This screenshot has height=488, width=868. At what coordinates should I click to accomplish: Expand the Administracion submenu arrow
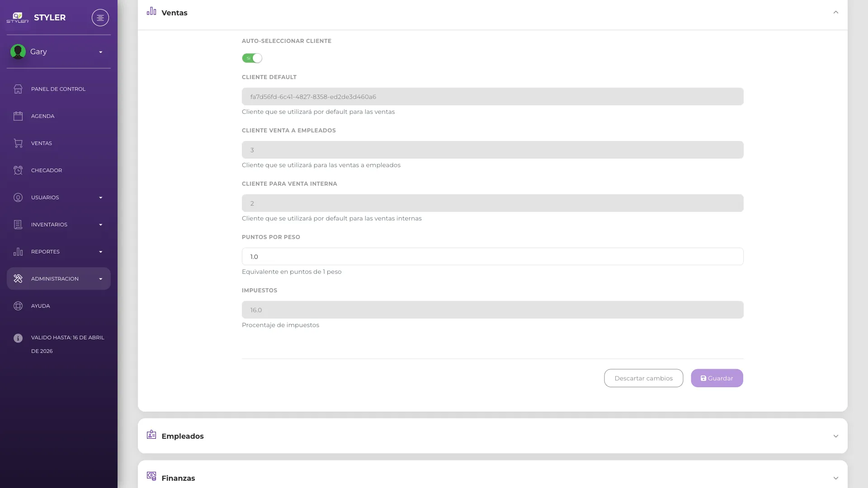[101, 279]
